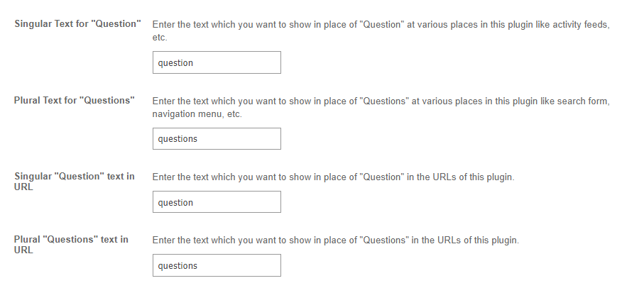Click the Singular "Question" text in URL label

[75, 177]
